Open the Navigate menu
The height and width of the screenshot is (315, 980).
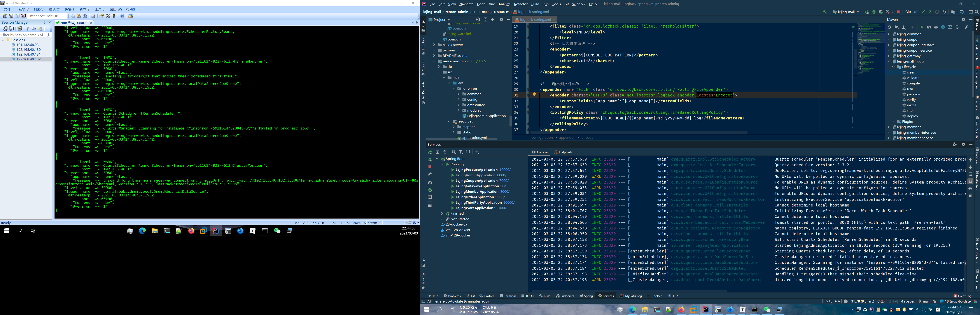[466, 4]
